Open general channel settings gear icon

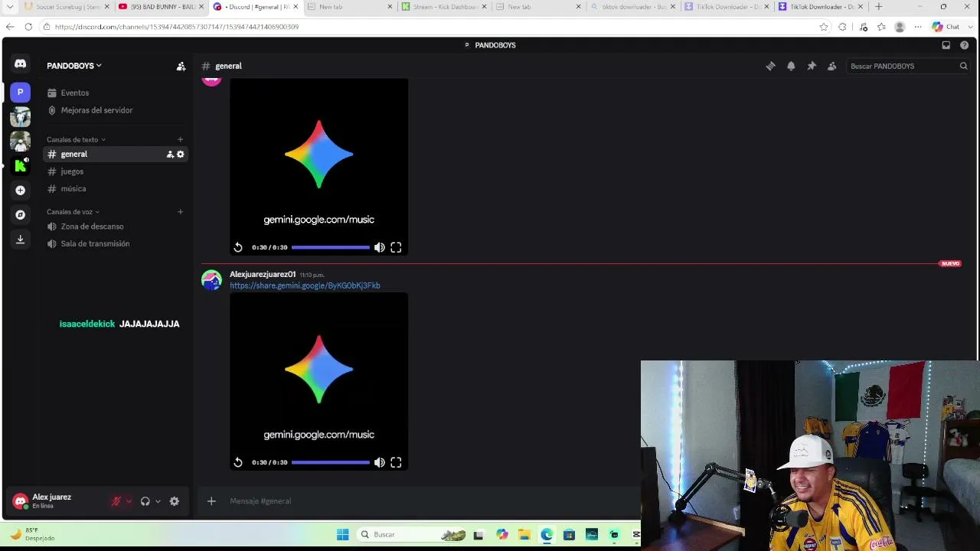point(181,155)
